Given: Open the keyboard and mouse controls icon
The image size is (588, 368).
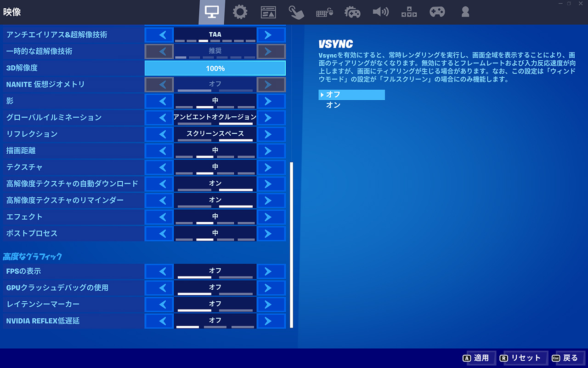Looking at the screenshot, I should tap(324, 12).
